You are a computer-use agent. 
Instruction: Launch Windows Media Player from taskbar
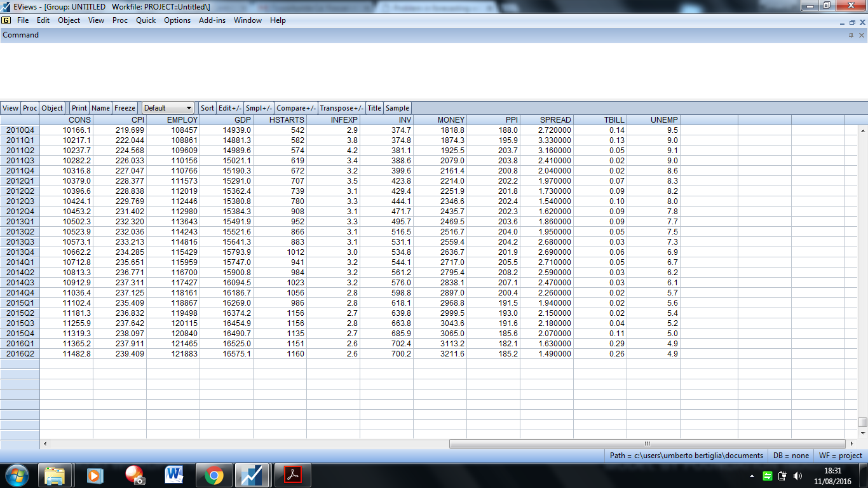94,475
